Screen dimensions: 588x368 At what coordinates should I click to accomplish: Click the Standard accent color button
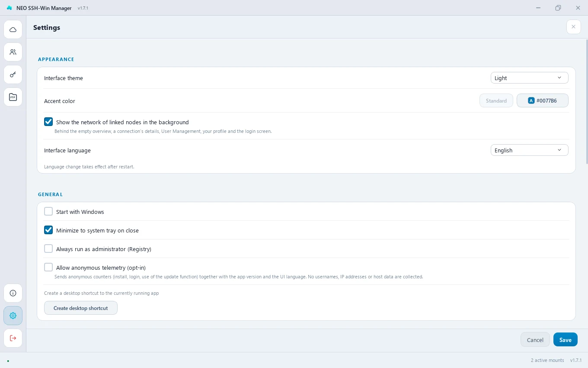point(496,101)
